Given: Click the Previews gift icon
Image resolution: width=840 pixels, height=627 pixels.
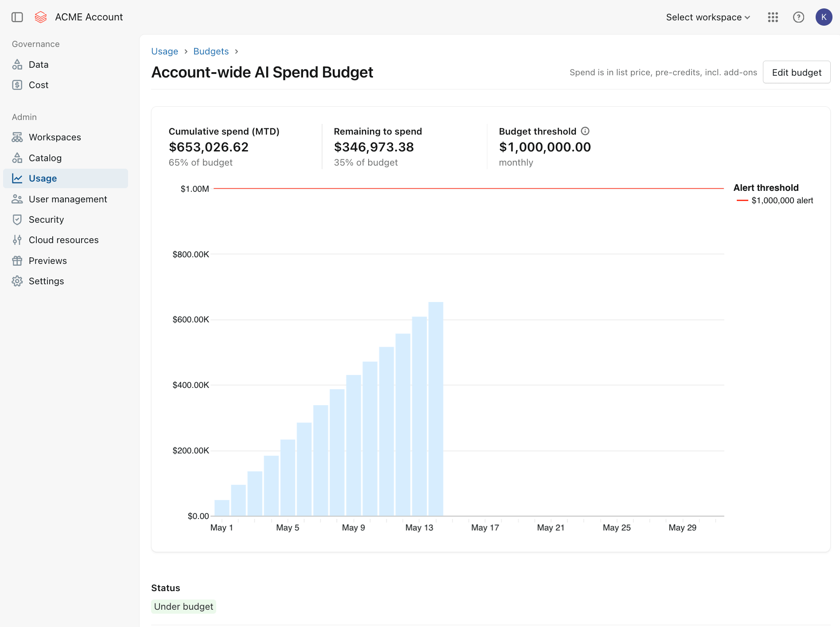Looking at the screenshot, I should pyautogui.click(x=17, y=261).
